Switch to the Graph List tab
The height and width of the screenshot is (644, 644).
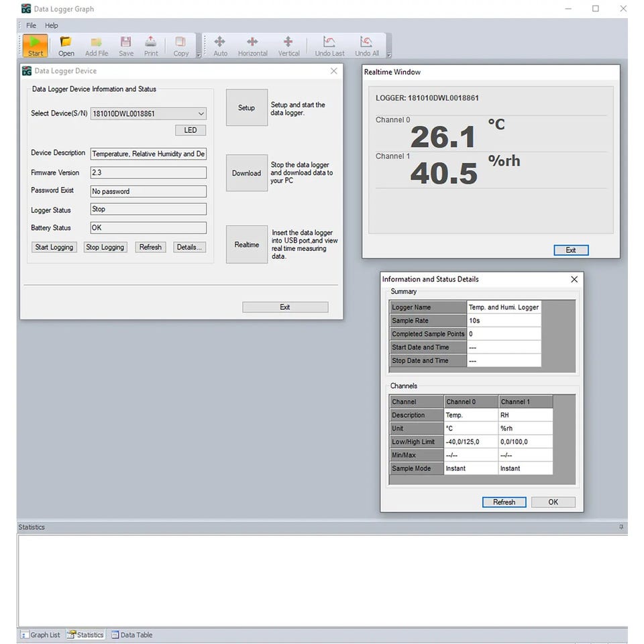[x=41, y=635]
